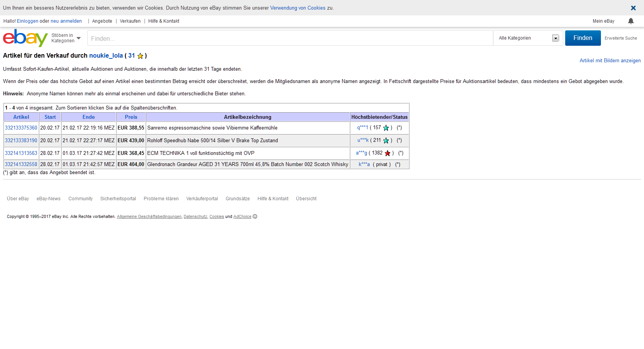Open the Angebote menu item
This screenshot has width=644, height=349.
[102, 21]
